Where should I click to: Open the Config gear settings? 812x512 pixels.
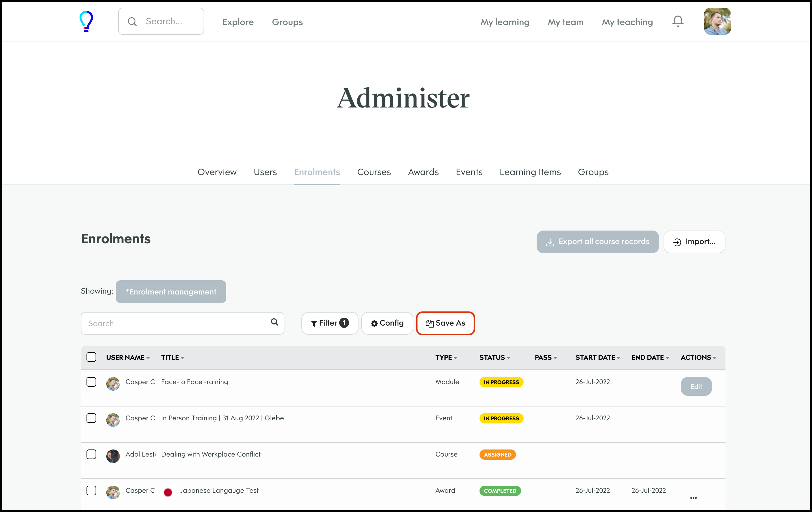click(x=387, y=323)
